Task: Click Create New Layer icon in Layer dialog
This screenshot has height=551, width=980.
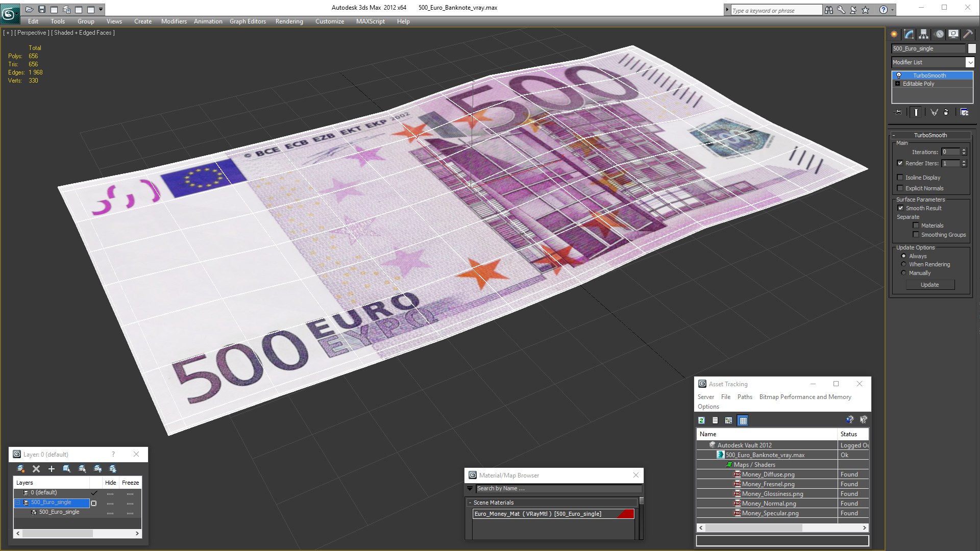Action: tap(21, 469)
